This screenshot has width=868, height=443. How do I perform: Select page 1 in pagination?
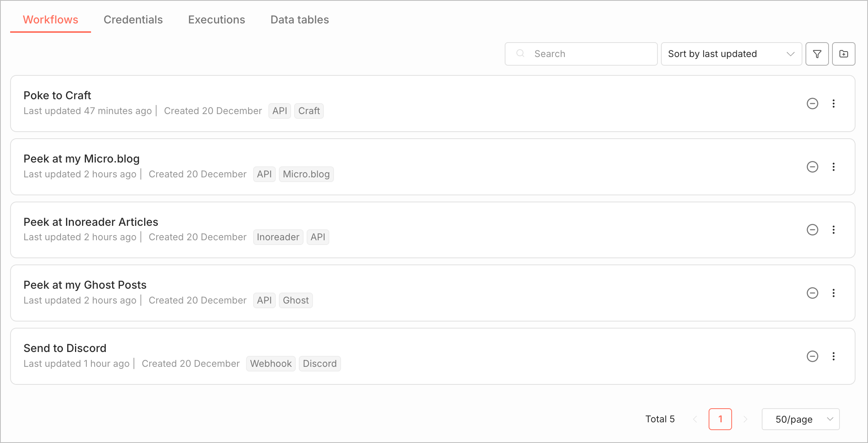pos(720,419)
